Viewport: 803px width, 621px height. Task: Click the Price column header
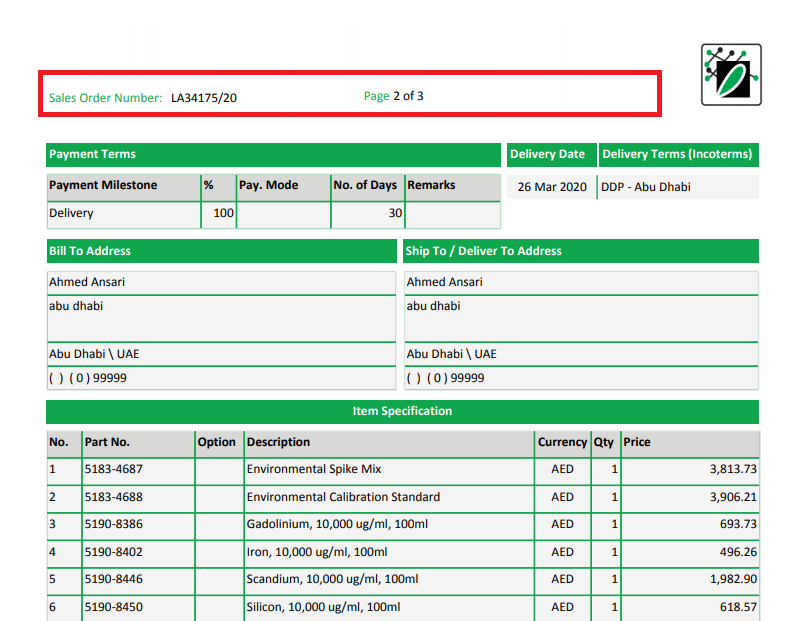click(x=690, y=444)
